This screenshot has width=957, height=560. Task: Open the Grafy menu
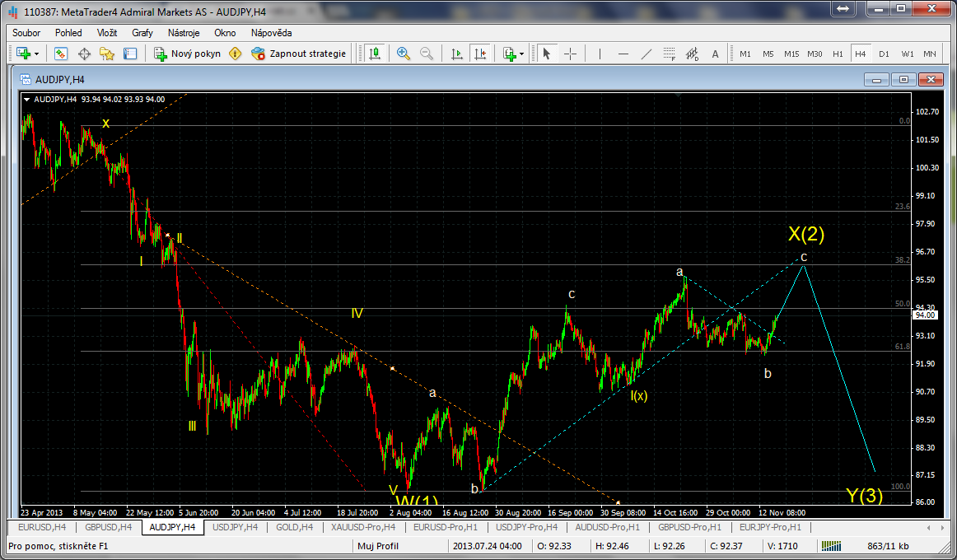pos(142,33)
